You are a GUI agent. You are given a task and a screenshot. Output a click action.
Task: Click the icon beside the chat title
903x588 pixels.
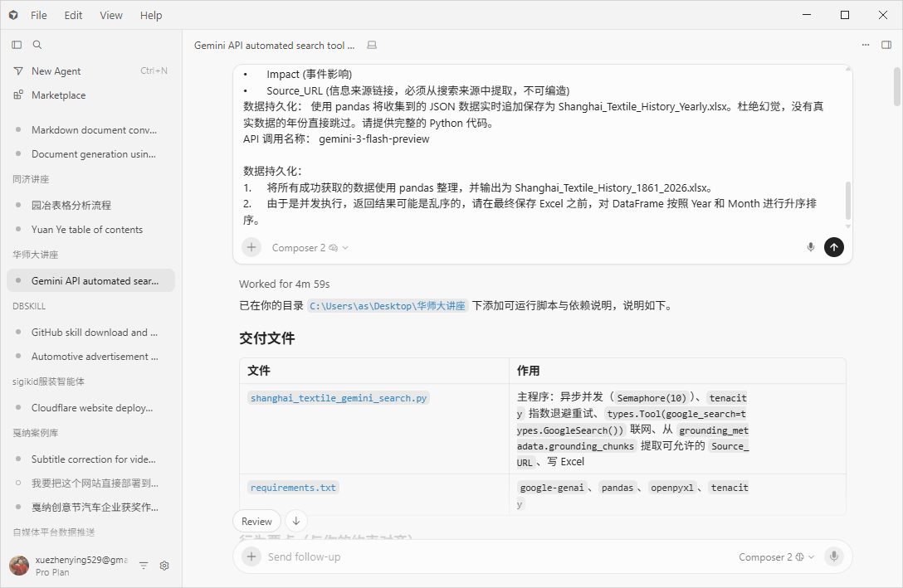(x=372, y=45)
